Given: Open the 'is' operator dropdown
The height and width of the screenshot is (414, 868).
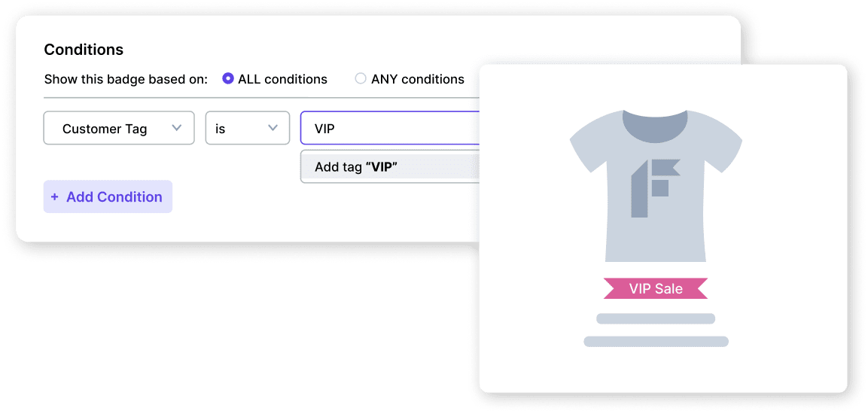Looking at the screenshot, I should [x=247, y=129].
